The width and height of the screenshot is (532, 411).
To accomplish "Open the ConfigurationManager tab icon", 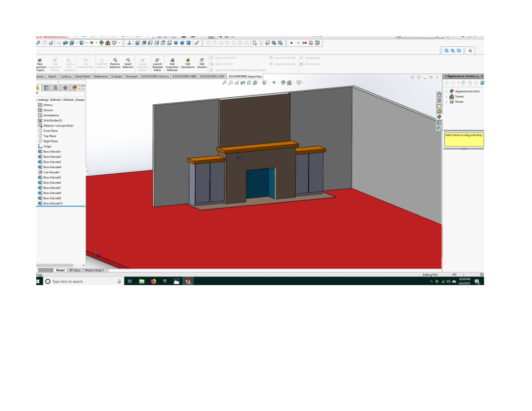I will click(x=55, y=88).
